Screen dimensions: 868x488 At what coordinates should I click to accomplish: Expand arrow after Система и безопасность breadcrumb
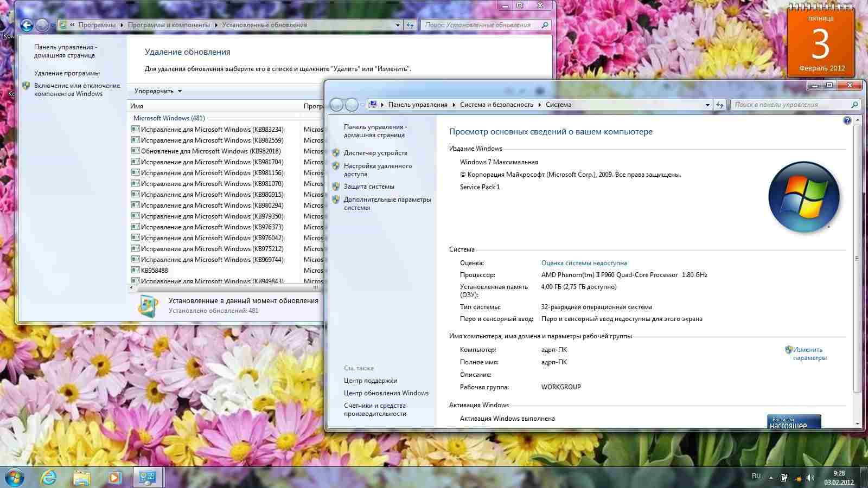[x=539, y=105]
